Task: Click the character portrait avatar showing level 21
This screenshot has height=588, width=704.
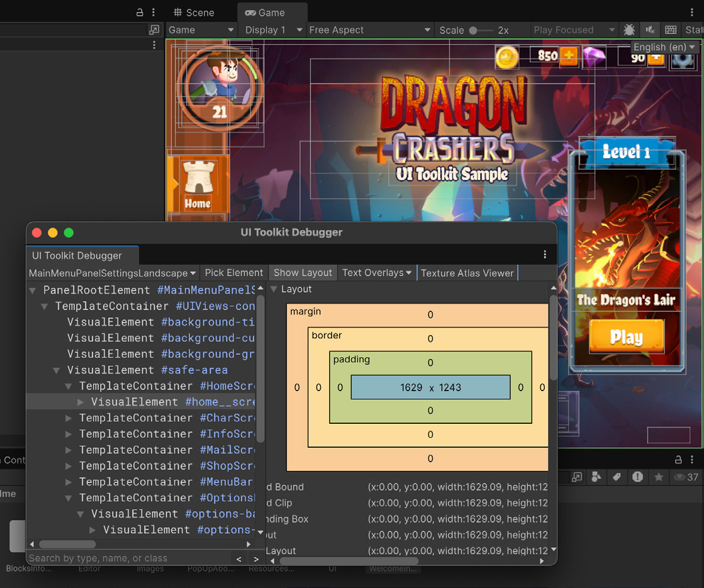Action: pyautogui.click(x=219, y=87)
